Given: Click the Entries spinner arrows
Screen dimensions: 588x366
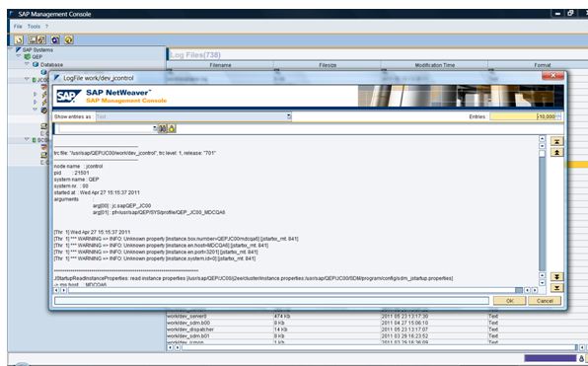Looking at the screenshot, I should (558, 116).
